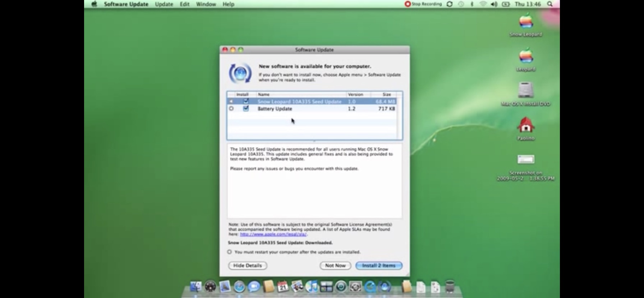The height and width of the screenshot is (298, 644).
Task: Select the Battery Update row name
Action: (x=275, y=109)
